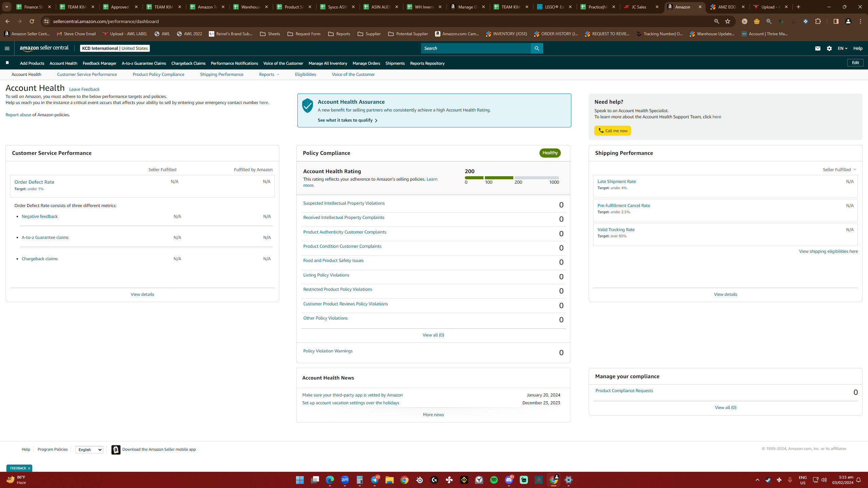The width and height of the screenshot is (868, 488).
Task: Open the Windows notifications bell
Action: tap(859, 480)
